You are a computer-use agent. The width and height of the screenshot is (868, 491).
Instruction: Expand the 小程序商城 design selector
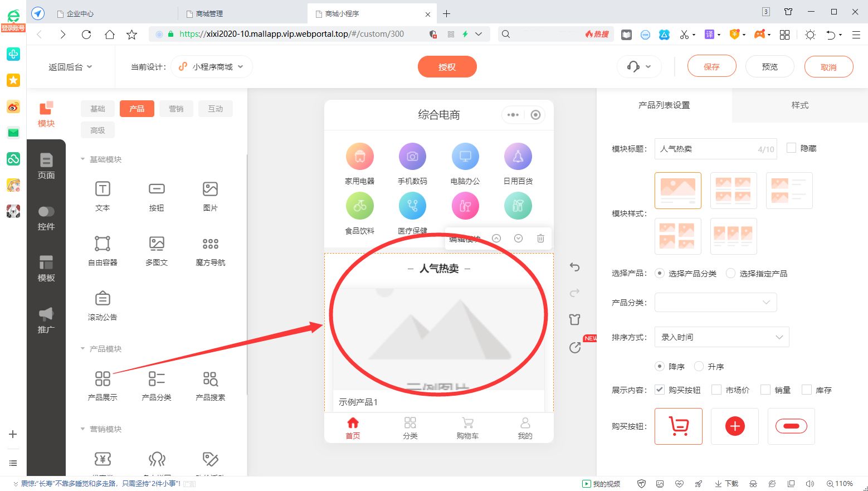pyautogui.click(x=211, y=66)
